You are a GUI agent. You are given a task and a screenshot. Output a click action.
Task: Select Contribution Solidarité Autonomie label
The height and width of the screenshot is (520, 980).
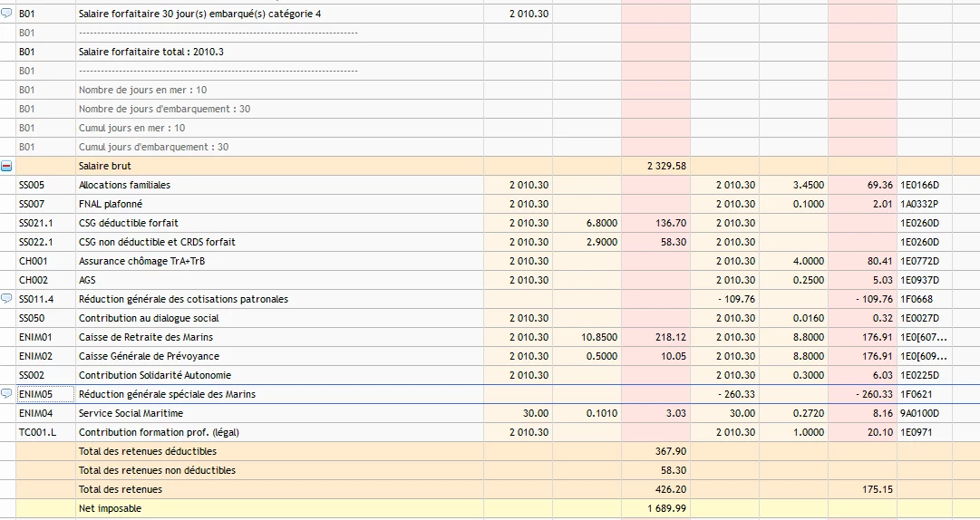pos(155,375)
